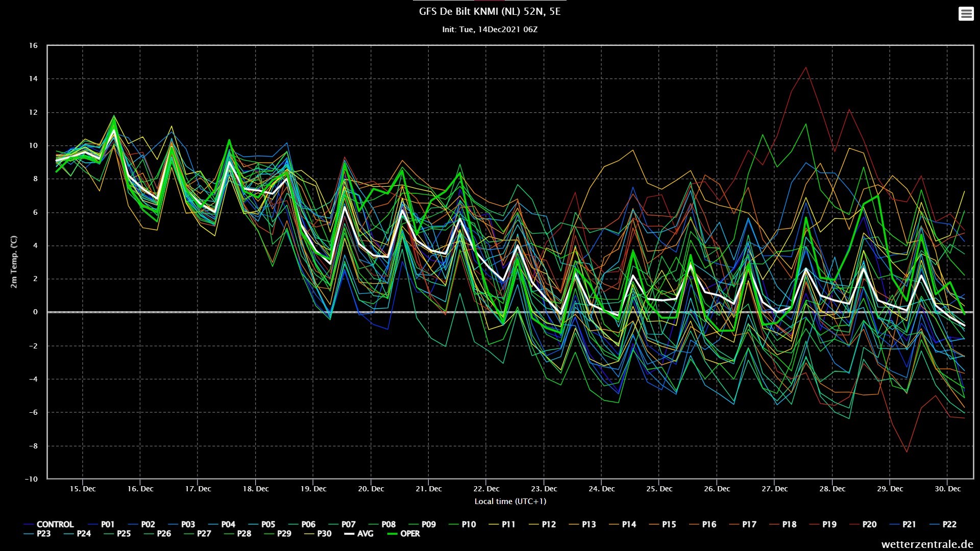This screenshot has height=551, width=980.
Task: Toggle legend entry P22
Action: 943,524
